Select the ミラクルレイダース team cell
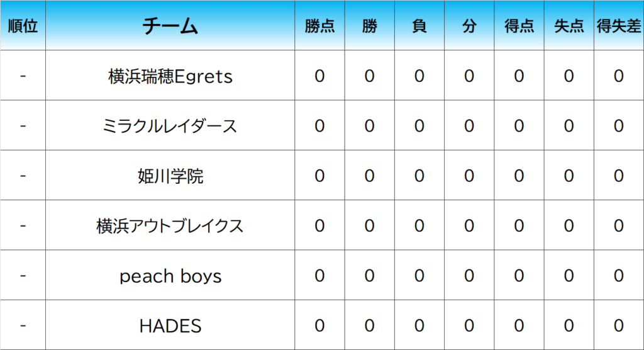This screenshot has width=644, height=350. pos(170,126)
